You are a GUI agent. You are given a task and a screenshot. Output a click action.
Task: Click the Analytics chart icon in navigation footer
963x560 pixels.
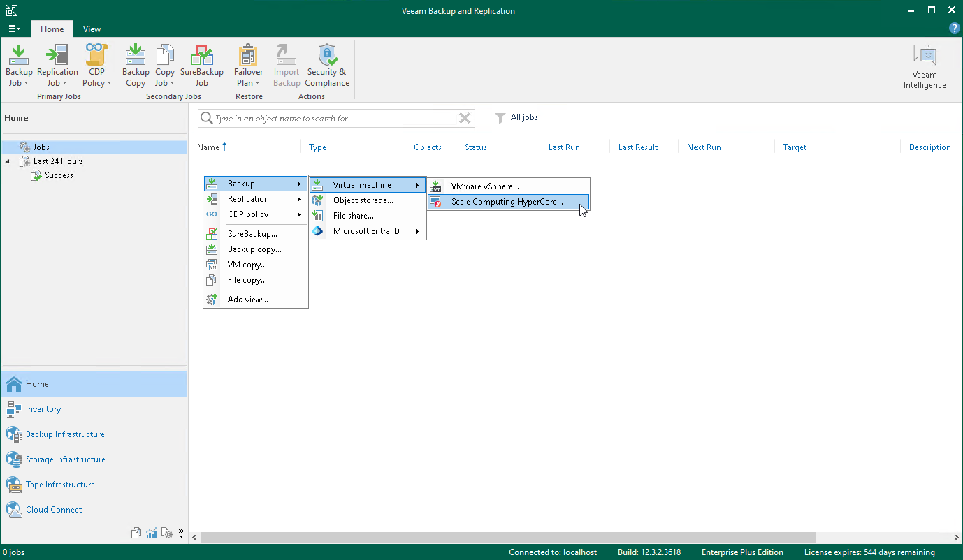[x=152, y=533]
